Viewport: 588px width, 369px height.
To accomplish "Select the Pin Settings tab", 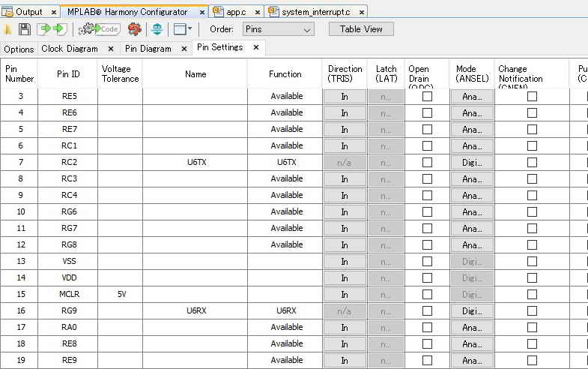I will (219, 47).
